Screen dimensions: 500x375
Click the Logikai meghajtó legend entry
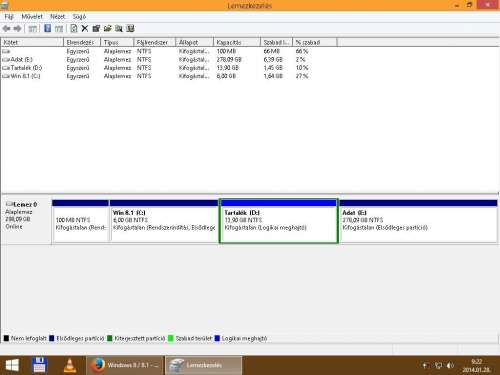click(241, 338)
